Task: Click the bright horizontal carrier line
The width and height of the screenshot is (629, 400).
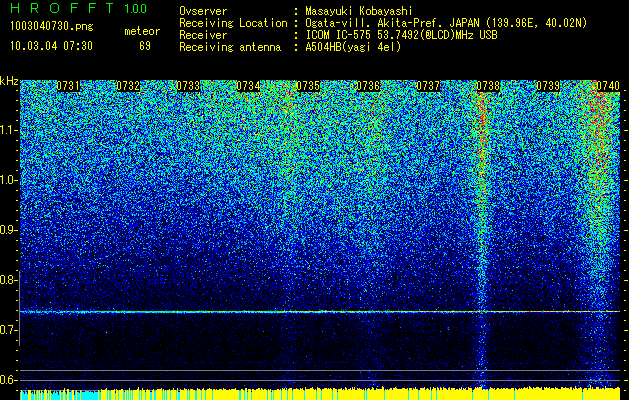Action: click(x=320, y=311)
